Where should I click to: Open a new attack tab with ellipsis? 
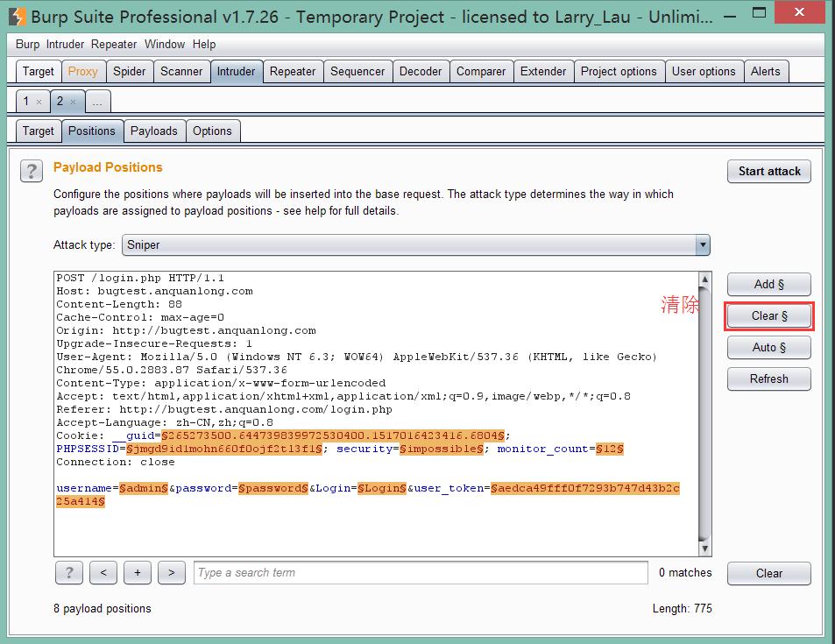point(97,102)
